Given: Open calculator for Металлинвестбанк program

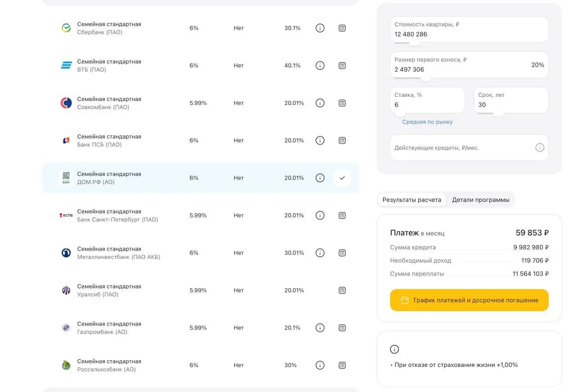Looking at the screenshot, I should click(x=342, y=252).
